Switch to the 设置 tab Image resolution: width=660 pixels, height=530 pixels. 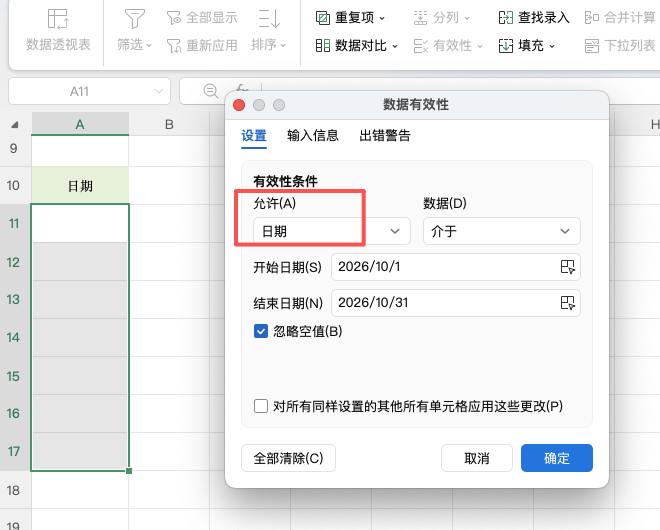[254, 136]
